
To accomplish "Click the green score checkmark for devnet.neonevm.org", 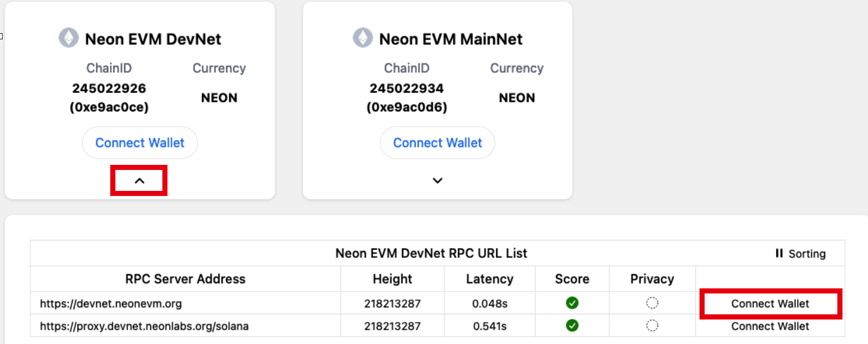I will [572, 303].
